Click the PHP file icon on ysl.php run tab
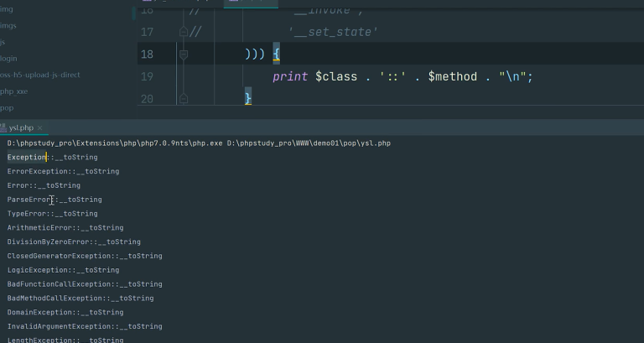Image resolution: width=644 pixels, height=343 pixels. pos(3,127)
